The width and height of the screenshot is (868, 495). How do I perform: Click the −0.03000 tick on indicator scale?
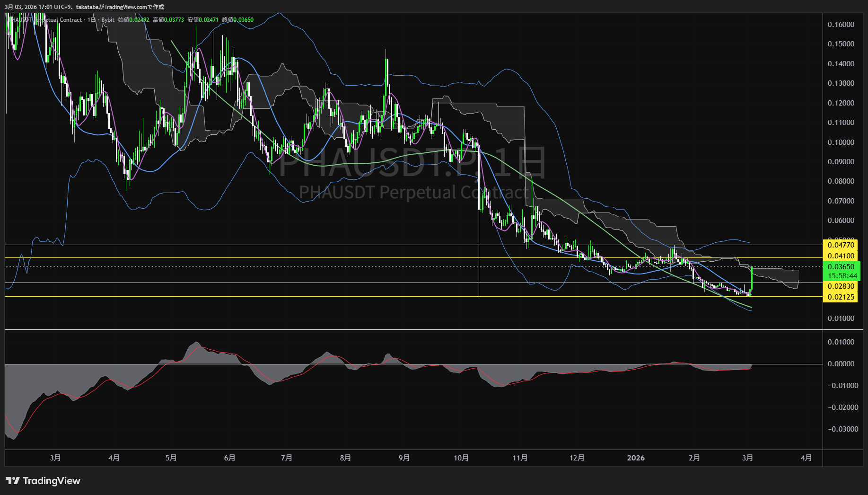pyautogui.click(x=842, y=429)
